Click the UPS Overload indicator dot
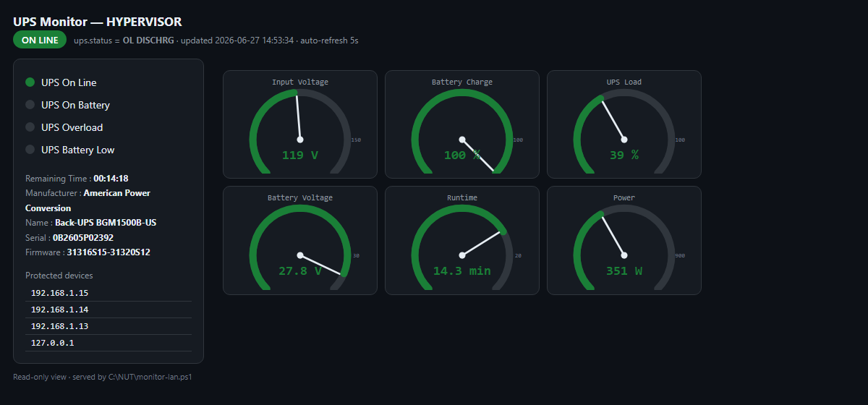 pyautogui.click(x=30, y=127)
